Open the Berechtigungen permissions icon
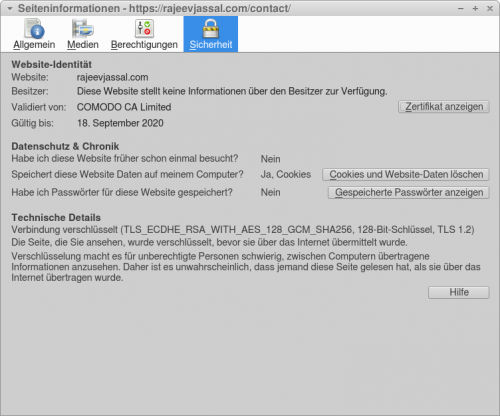This screenshot has width=500, height=416. 144,28
